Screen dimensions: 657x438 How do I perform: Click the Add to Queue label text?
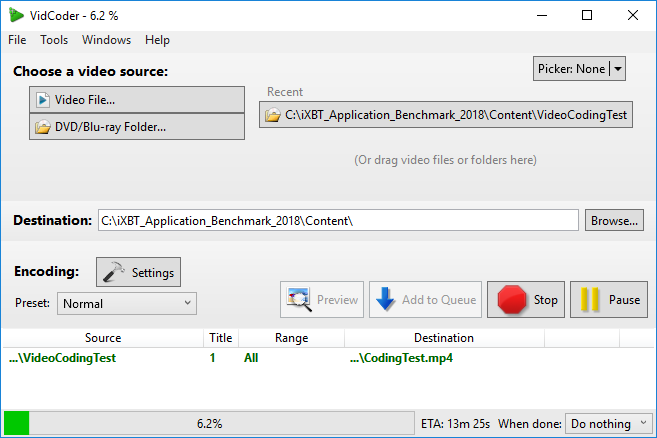(439, 300)
